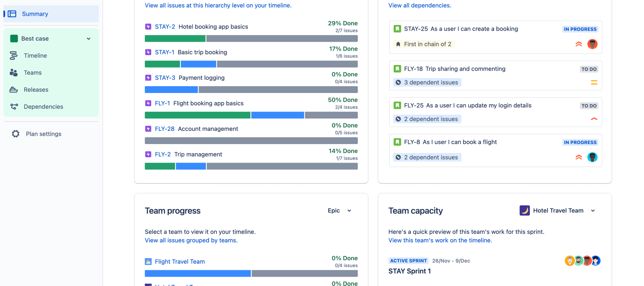The height and width of the screenshot is (286, 644).
Task: Open the Releases menu item
Action: (x=36, y=90)
